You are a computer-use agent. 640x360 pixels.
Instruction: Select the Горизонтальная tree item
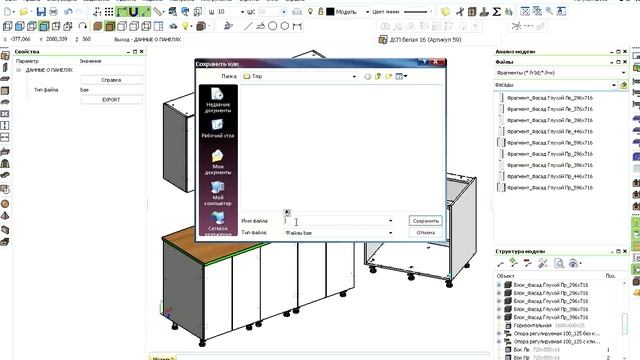coord(532,326)
